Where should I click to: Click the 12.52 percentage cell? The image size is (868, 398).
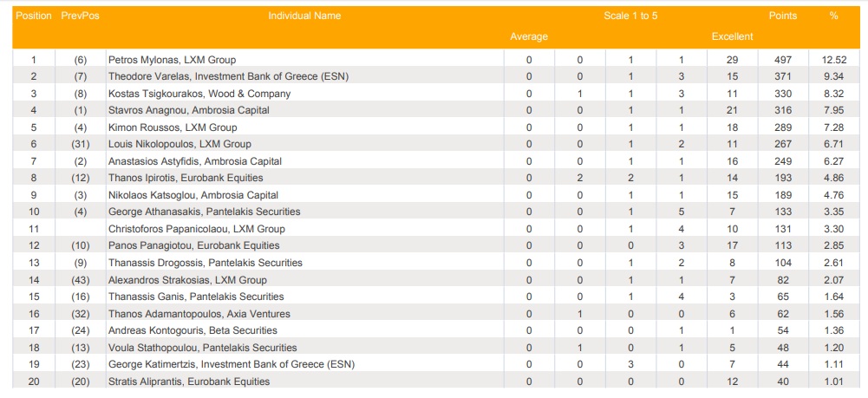833,60
